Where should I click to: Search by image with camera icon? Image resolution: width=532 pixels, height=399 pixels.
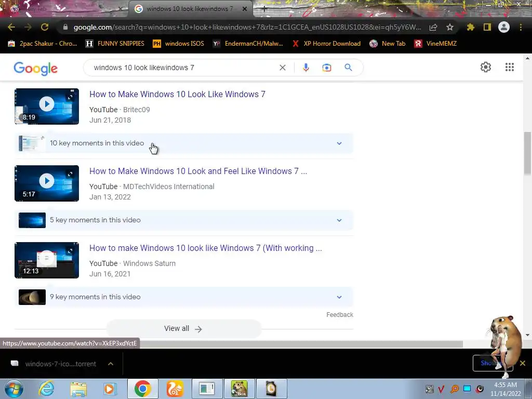click(x=327, y=68)
